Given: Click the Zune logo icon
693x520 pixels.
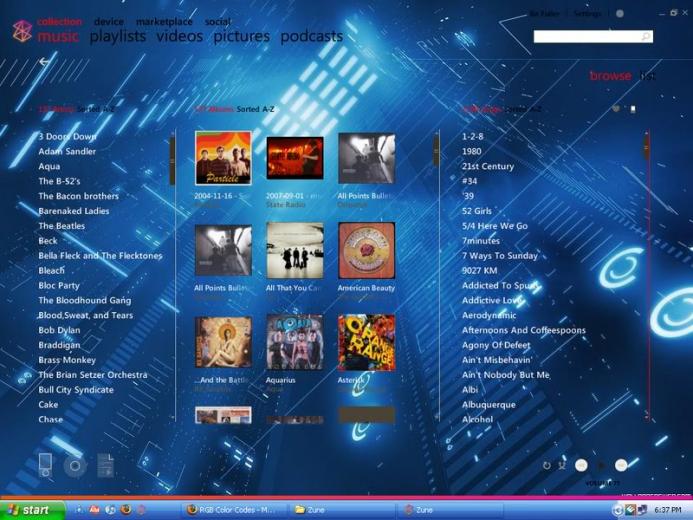Looking at the screenshot, I should coord(22,31).
